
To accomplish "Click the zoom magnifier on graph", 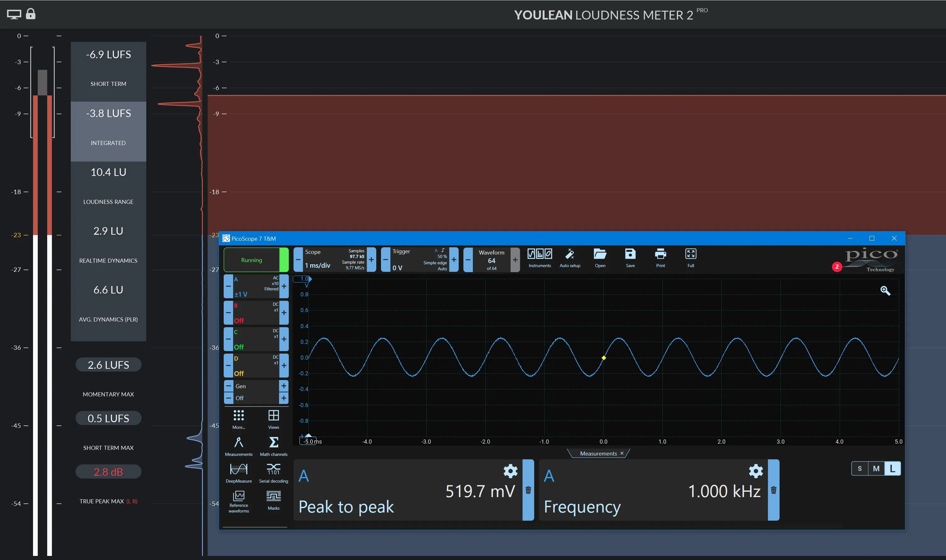I will point(885,291).
